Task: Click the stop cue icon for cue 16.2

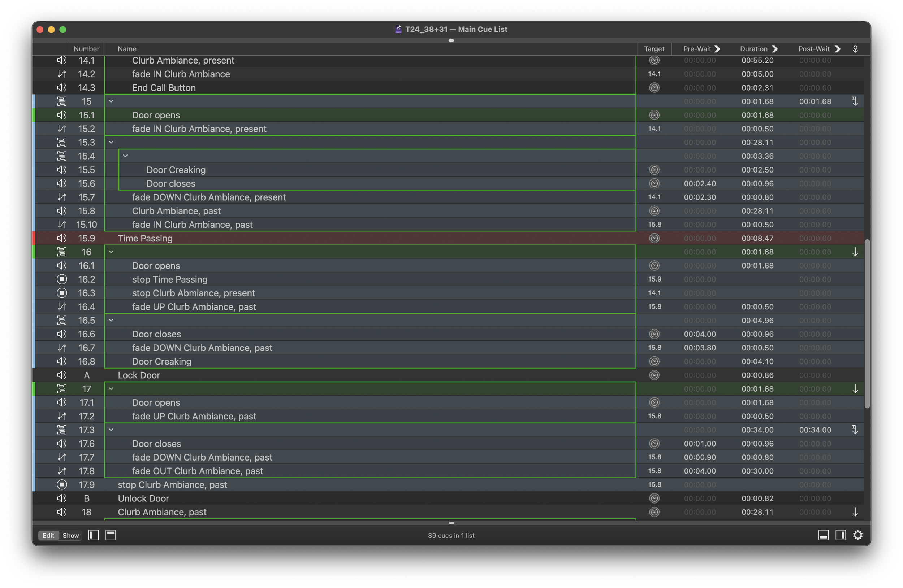Action: 61,279
